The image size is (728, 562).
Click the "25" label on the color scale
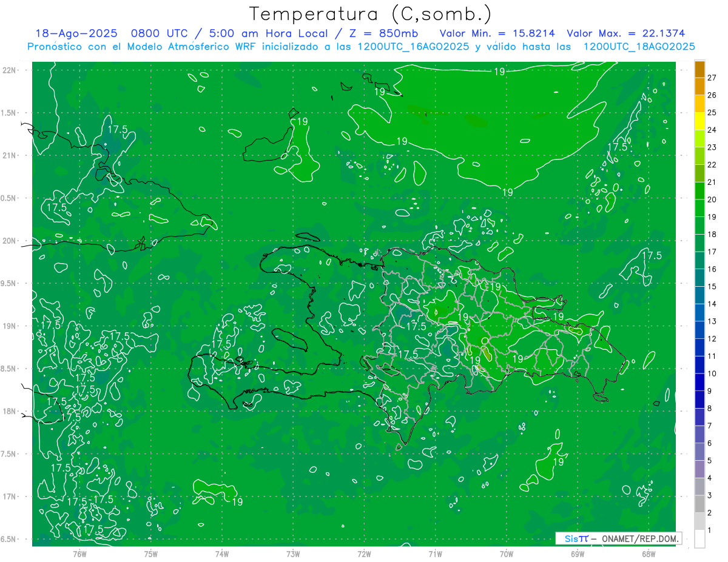[712, 113]
